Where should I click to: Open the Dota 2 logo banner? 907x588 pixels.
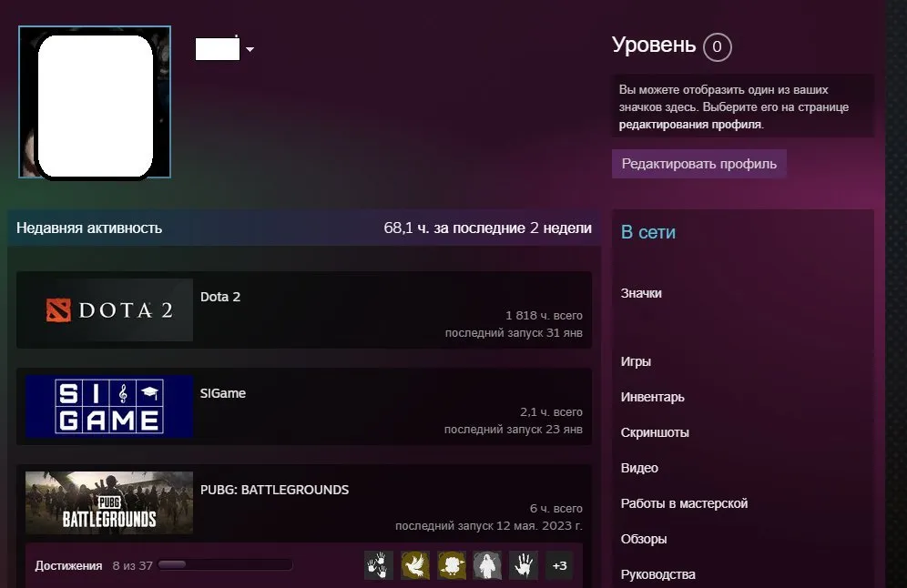click(108, 309)
